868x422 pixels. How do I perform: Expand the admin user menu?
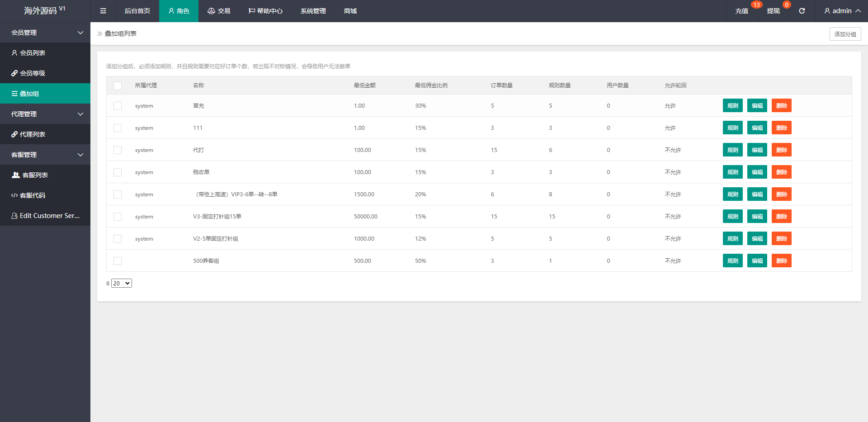coord(842,11)
